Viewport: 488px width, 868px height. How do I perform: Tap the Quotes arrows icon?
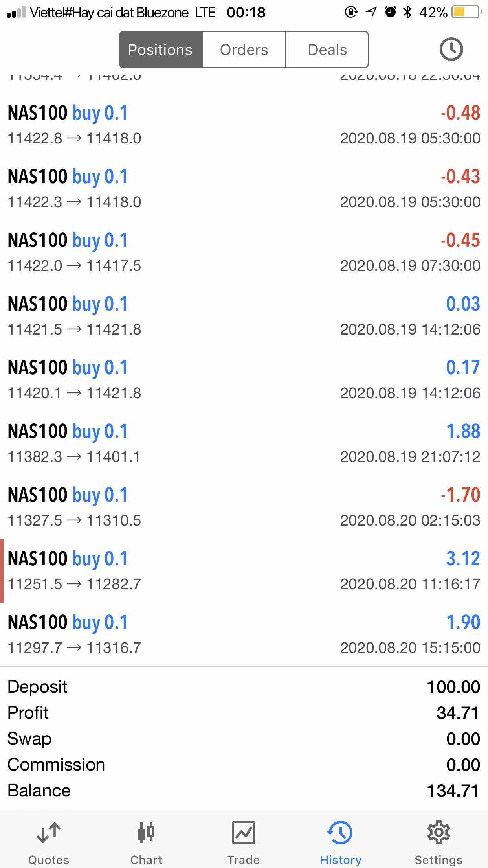(x=49, y=833)
